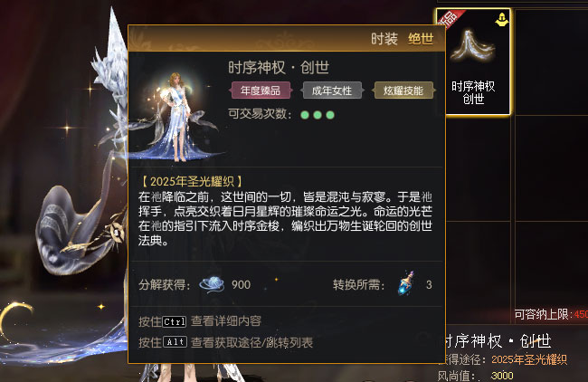The image size is (588, 382).
Task: Click the 时装 category label in tooltip header
Action: point(384,39)
